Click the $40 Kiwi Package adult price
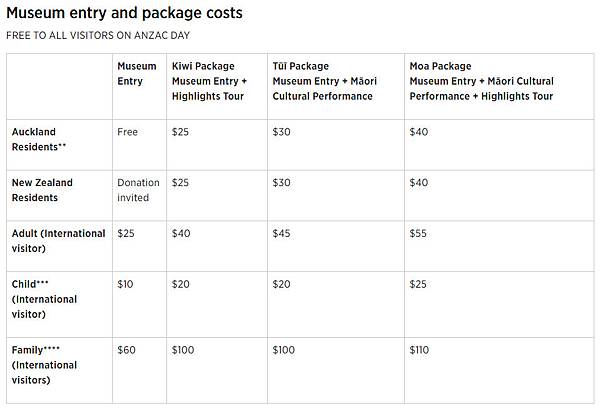 pos(182,234)
